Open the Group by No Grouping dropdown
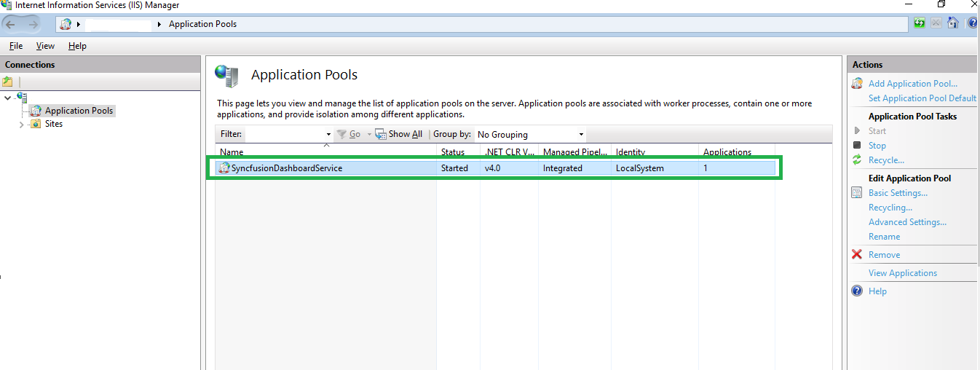This screenshot has width=980, height=370. (530, 135)
